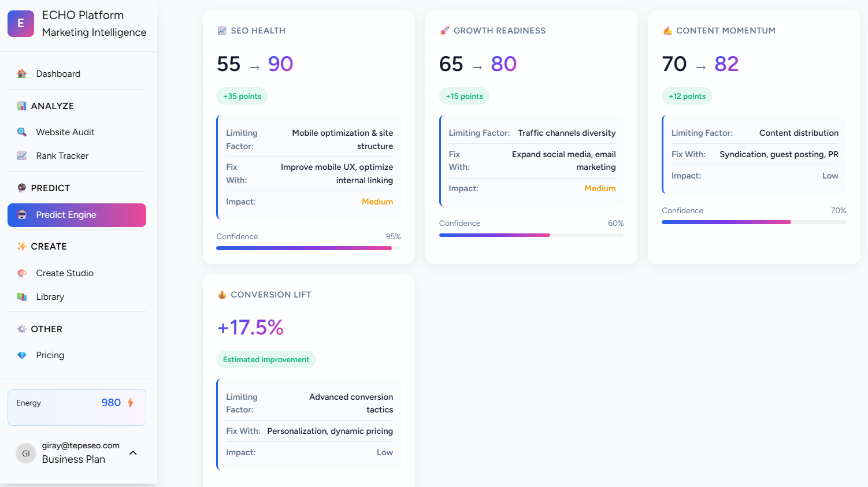Click the Content Momentum confidence bar

[x=754, y=222]
